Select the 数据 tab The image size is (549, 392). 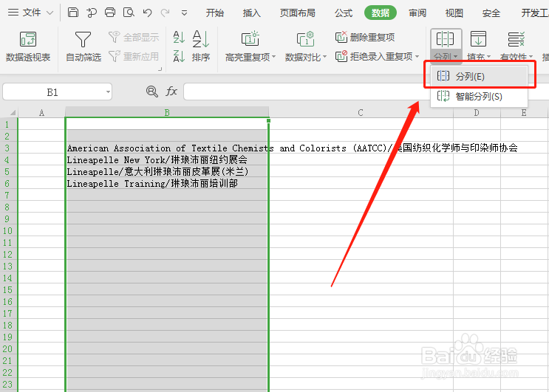click(x=381, y=13)
